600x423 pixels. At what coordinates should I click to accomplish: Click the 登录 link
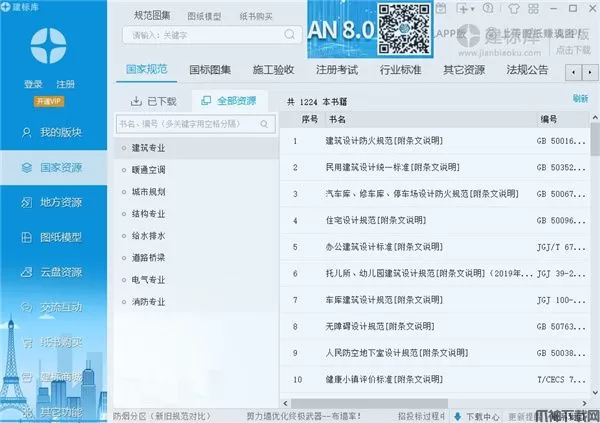pyautogui.click(x=33, y=84)
